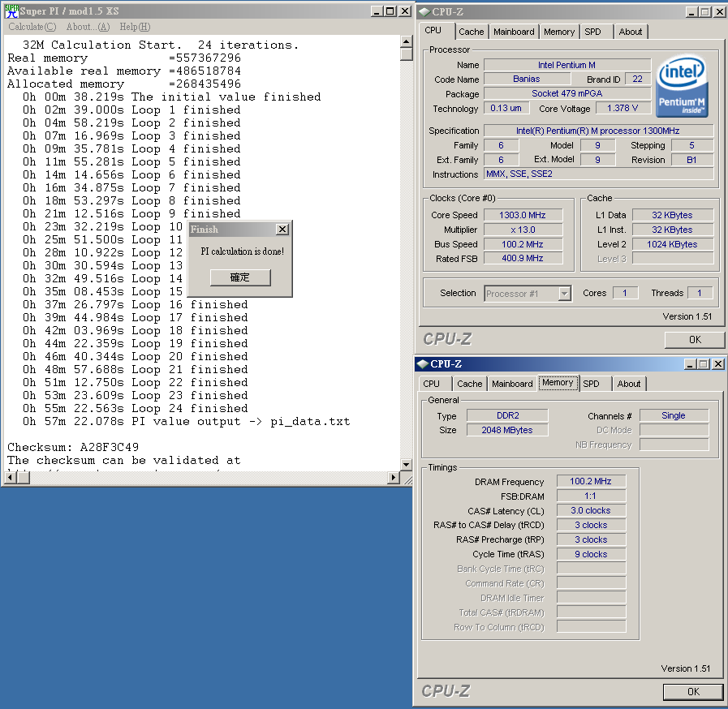The image size is (728, 709).
Task: Click the '3.0 clocks' CAS# Latency value
Action: click(x=591, y=510)
